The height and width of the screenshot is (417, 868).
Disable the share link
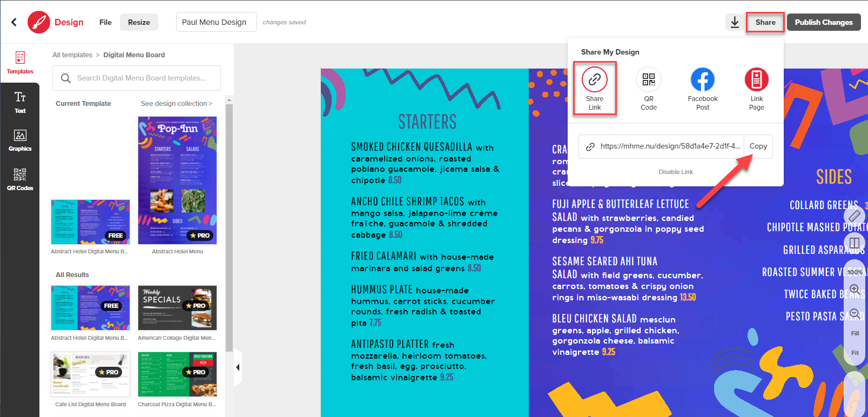[675, 172]
